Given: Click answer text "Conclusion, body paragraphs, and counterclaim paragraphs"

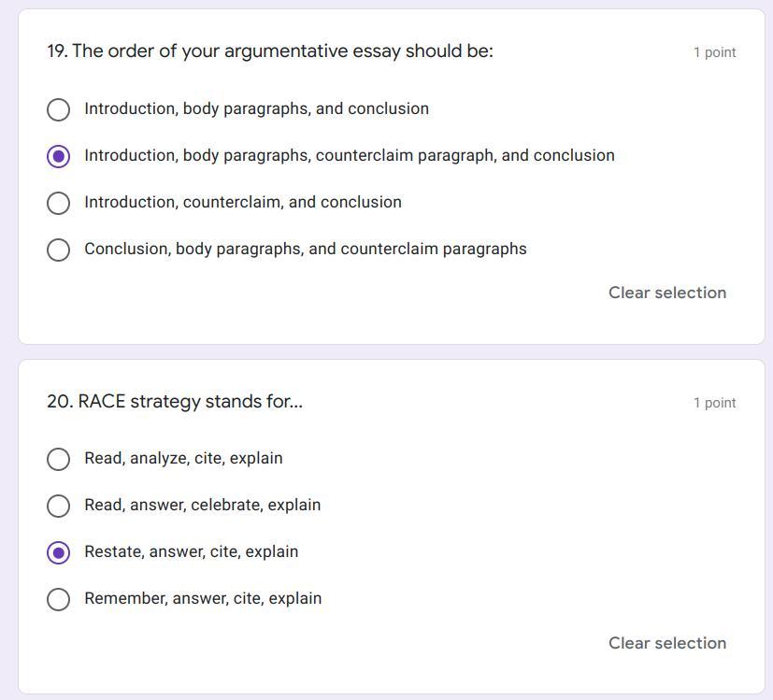Looking at the screenshot, I should (x=306, y=249).
